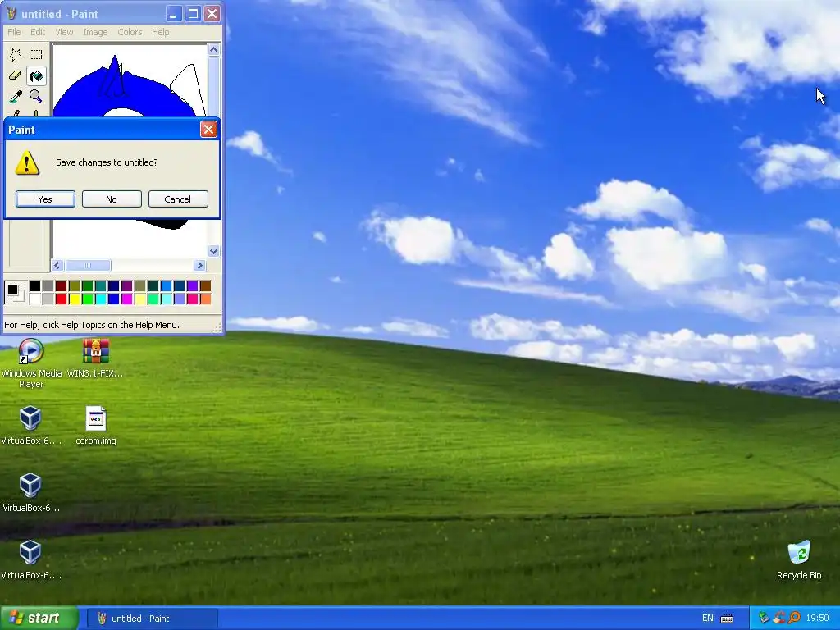Click the canvas scroll up arrow
840x630 pixels.
[x=214, y=50]
